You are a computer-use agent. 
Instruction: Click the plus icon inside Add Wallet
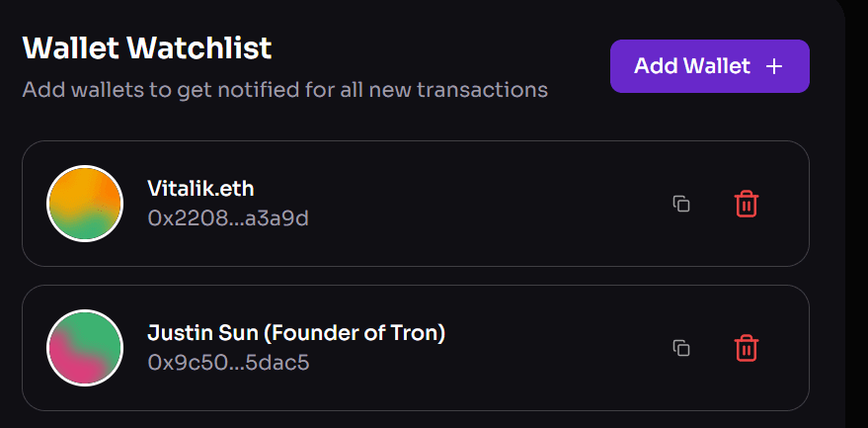pos(774,66)
